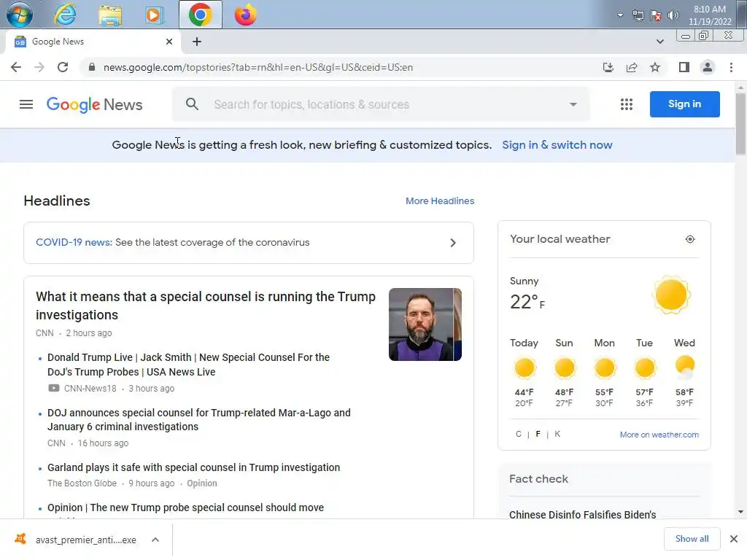Viewport: 747px width, 560px height.
Task: Click the install app icon in address bar
Action: click(608, 67)
